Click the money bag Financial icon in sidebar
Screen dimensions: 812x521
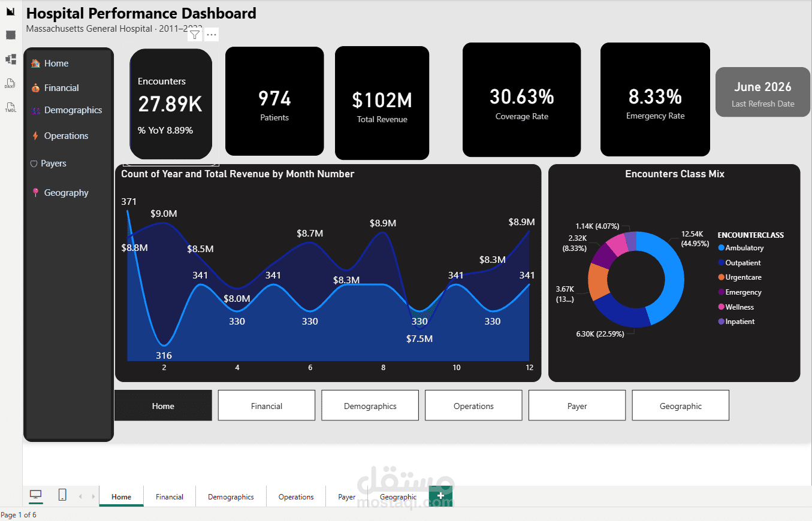[x=35, y=88]
